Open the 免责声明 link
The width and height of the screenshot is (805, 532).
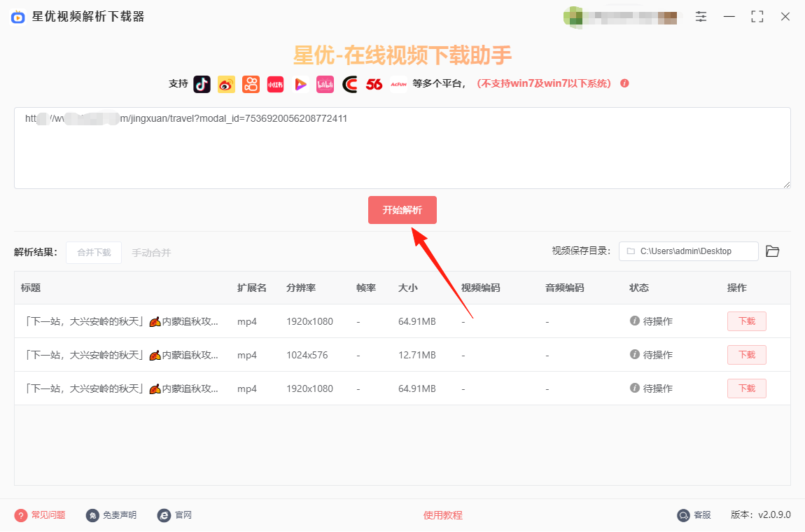120,515
